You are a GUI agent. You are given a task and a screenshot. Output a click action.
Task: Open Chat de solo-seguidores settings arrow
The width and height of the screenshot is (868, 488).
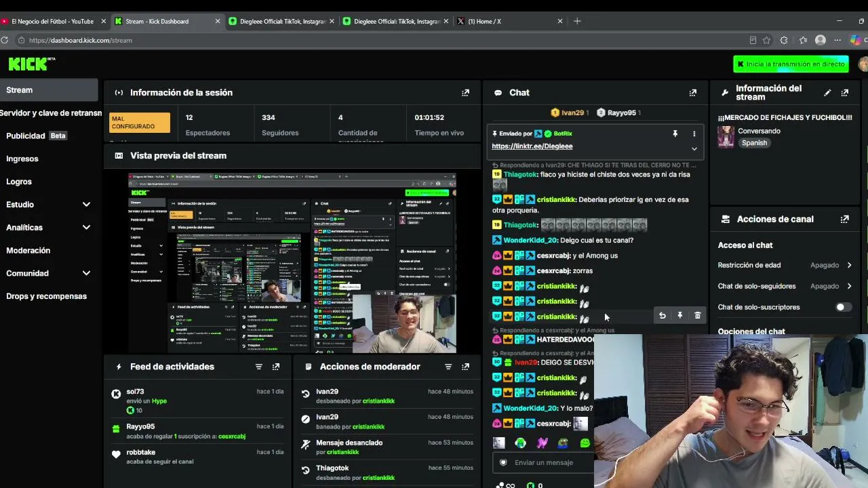tap(849, 286)
